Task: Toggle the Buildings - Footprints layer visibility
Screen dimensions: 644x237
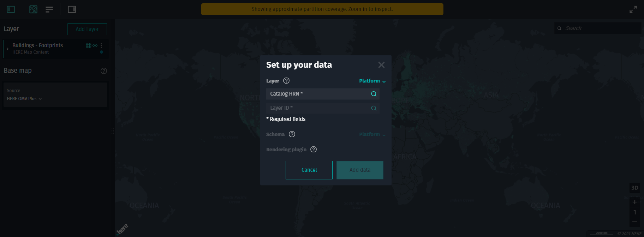Action: [x=95, y=45]
